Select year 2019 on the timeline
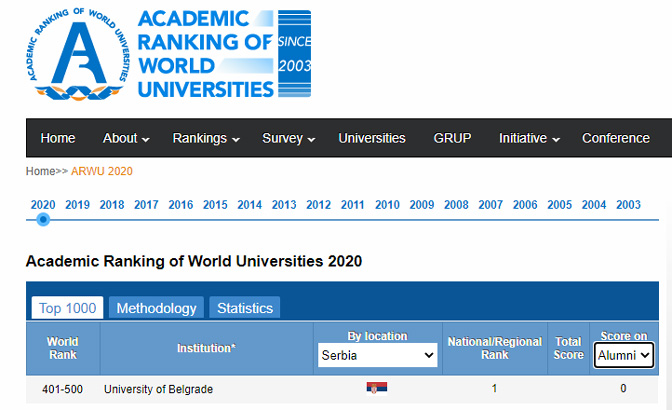Image resolution: width=672 pixels, height=410 pixels. (x=77, y=205)
